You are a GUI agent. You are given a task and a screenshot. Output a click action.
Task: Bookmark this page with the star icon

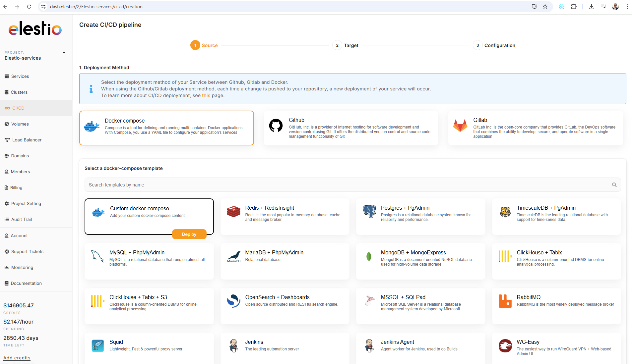(545, 7)
